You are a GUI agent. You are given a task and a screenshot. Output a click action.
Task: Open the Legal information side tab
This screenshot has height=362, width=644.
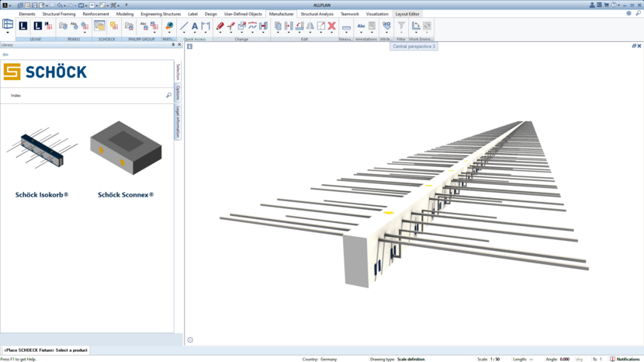177,122
